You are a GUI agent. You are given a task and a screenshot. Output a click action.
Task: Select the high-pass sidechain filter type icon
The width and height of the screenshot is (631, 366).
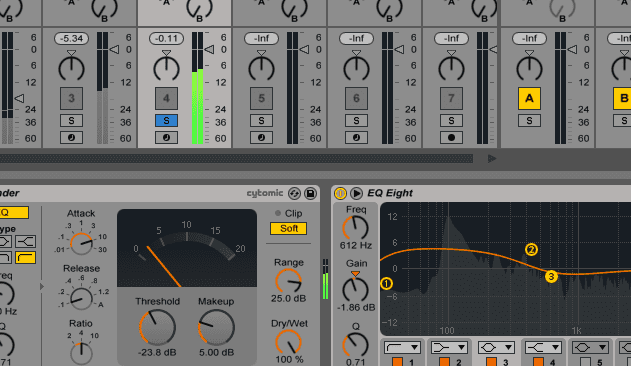[x=25, y=257]
